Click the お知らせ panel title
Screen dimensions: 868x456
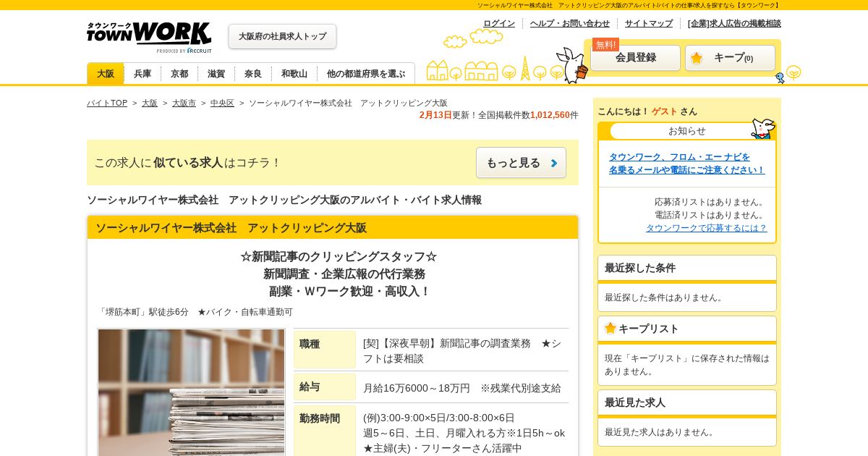(x=687, y=131)
